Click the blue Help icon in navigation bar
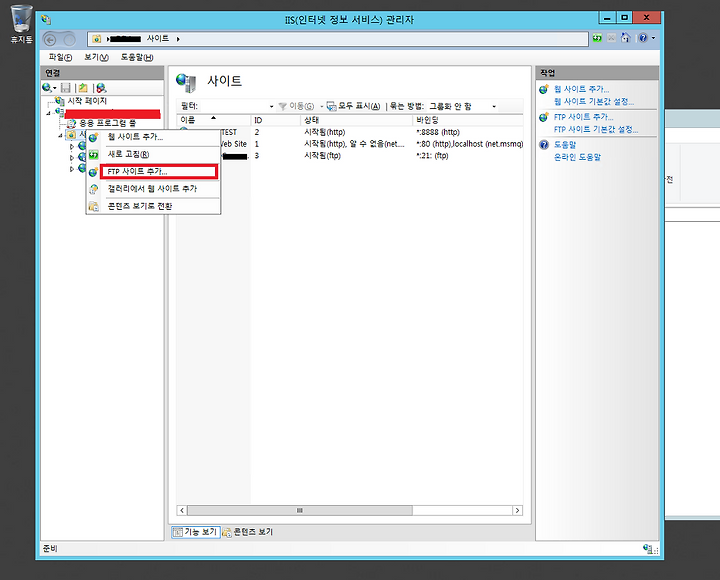 643,38
